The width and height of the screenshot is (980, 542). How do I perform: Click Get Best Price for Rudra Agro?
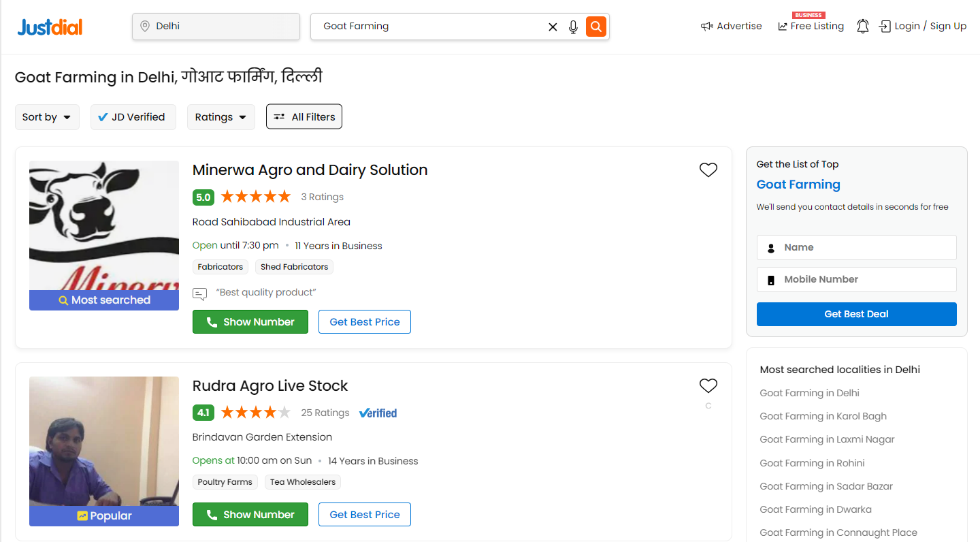pos(365,515)
